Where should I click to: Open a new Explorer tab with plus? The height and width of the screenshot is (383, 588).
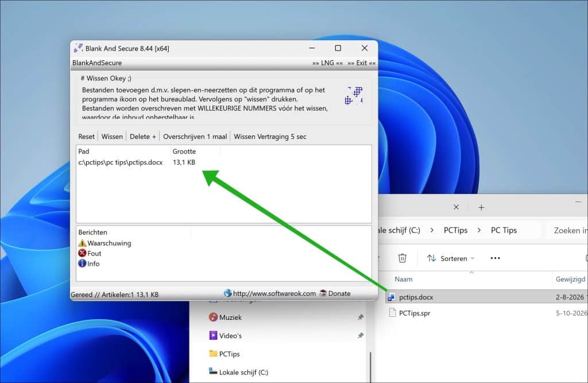(x=481, y=207)
